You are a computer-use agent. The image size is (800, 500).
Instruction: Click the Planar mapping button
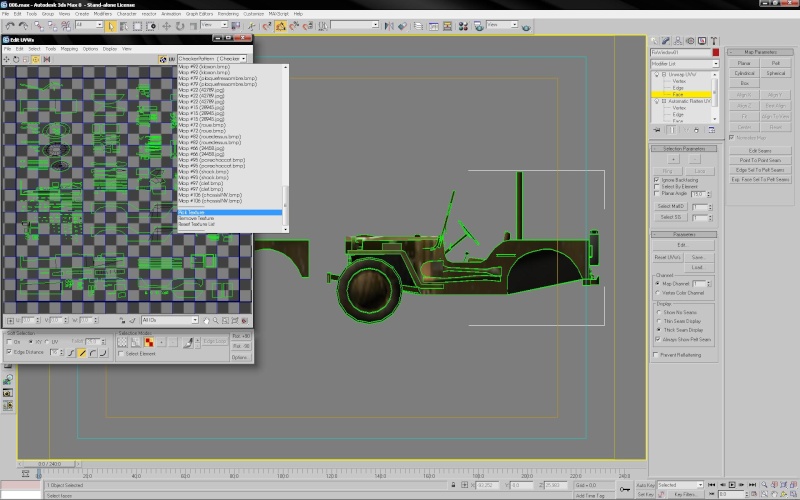click(x=744, y=63)
